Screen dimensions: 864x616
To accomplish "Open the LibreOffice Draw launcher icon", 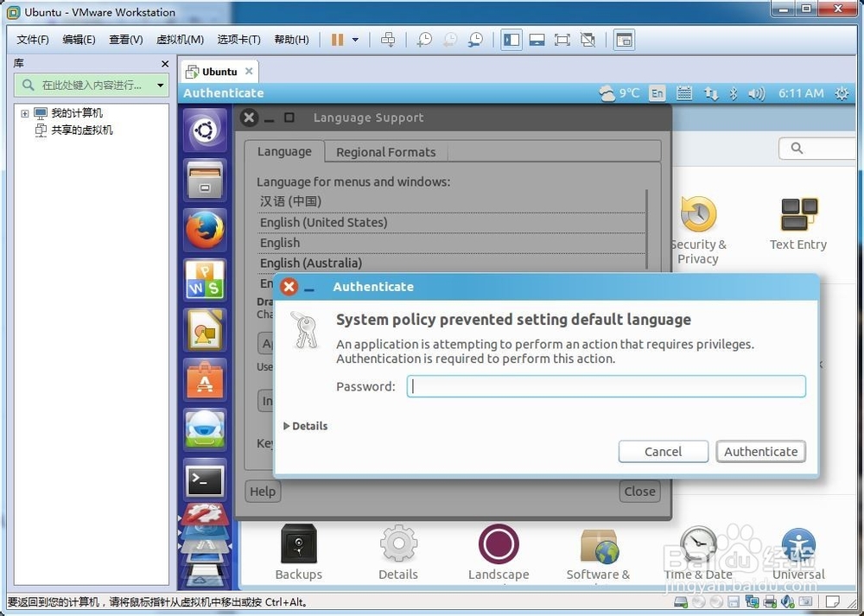I will click(205, 329).
